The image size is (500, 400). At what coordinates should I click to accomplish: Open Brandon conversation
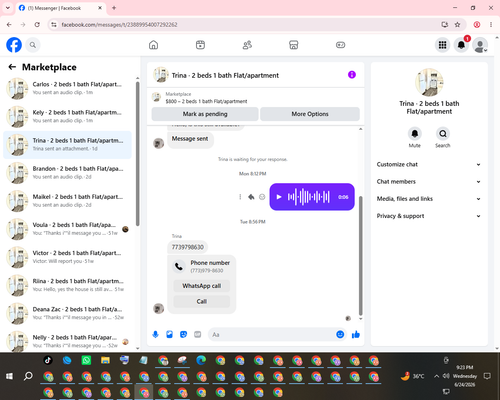(67, 173)
